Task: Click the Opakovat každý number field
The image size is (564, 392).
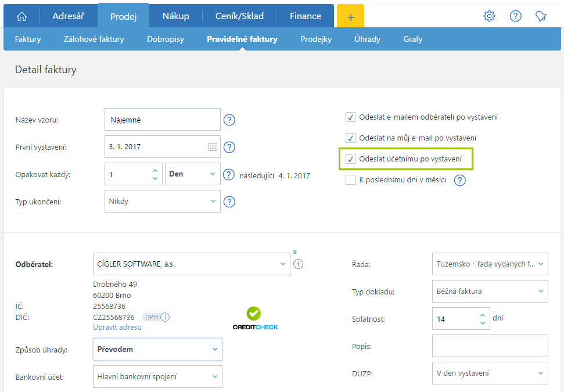Action: 134,174
